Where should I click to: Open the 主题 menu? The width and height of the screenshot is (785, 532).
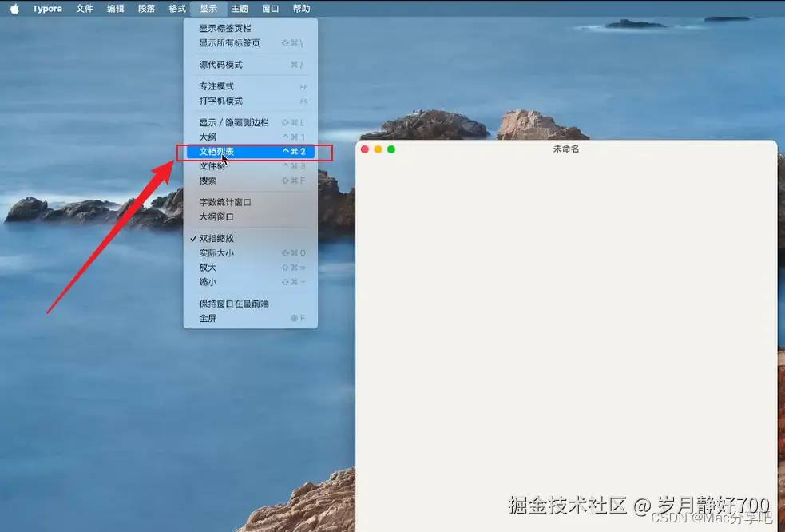(239, 9)
